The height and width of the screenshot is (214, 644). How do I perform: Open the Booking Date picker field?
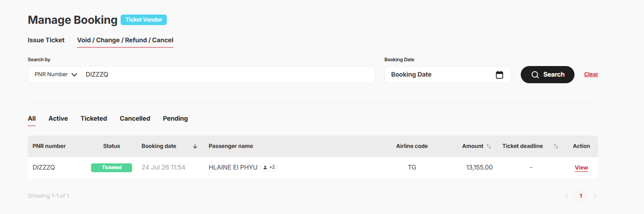coord(447,75)
